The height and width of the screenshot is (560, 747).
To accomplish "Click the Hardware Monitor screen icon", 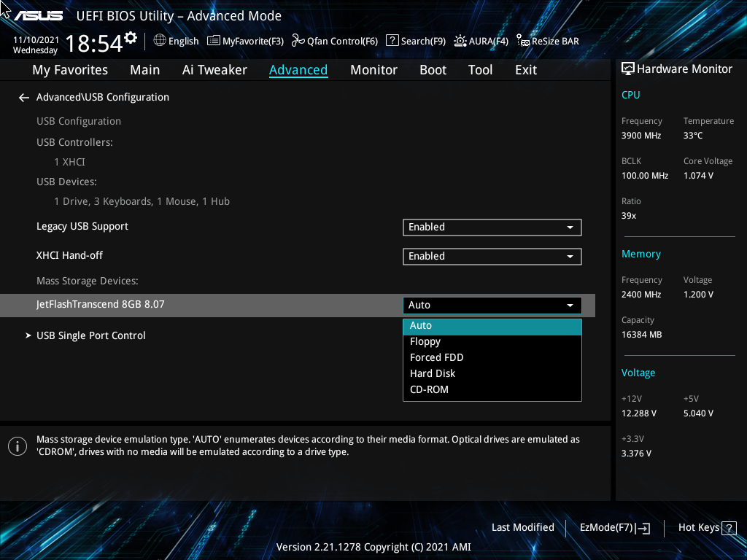I will tap(628, 69).
